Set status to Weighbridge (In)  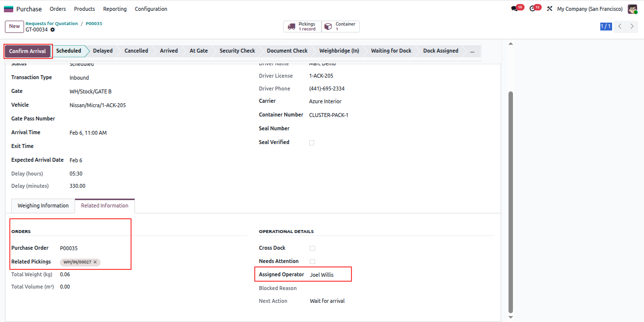(x=339, y=51)
